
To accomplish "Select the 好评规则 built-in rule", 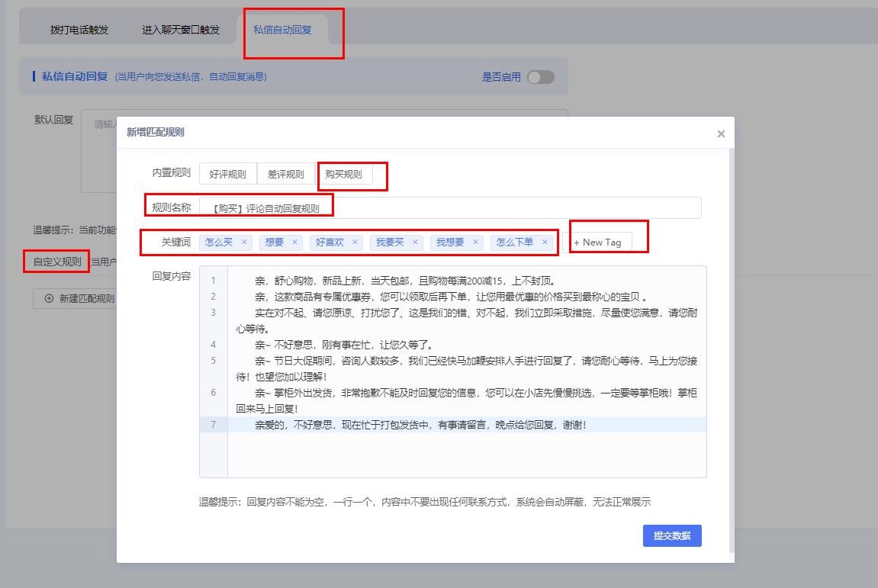I will (227, 173).
